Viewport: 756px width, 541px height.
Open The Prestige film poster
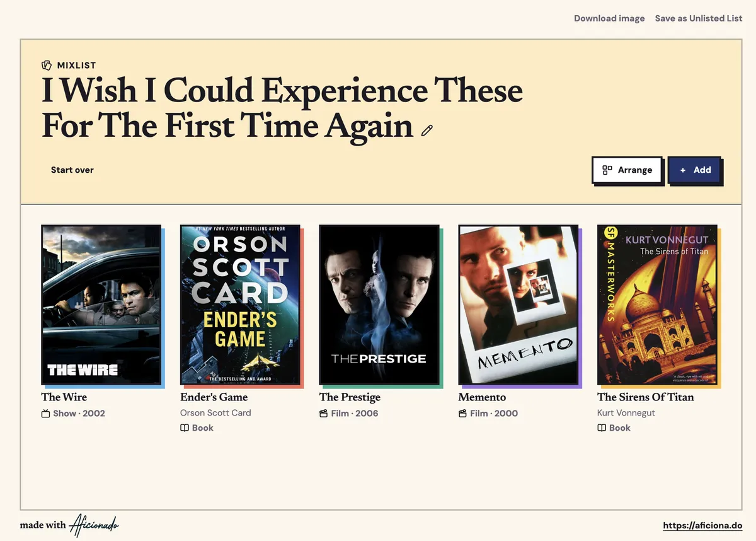point(379,305)
